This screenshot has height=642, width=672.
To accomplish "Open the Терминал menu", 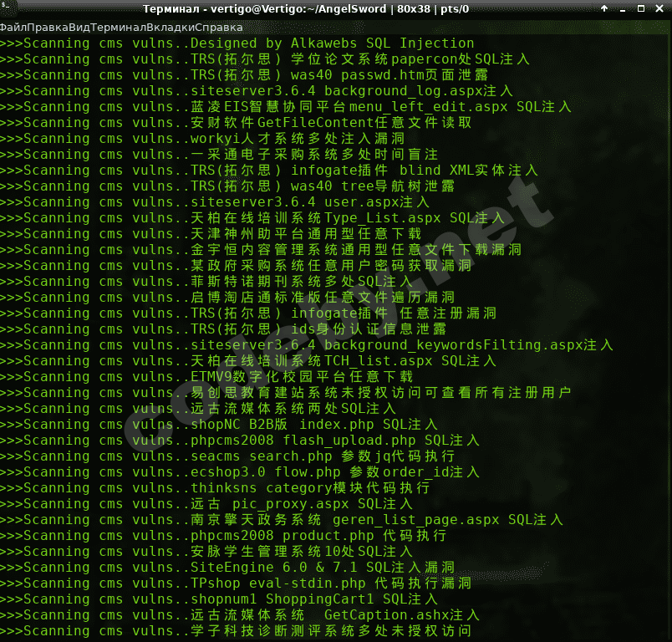I will point(119,28).
